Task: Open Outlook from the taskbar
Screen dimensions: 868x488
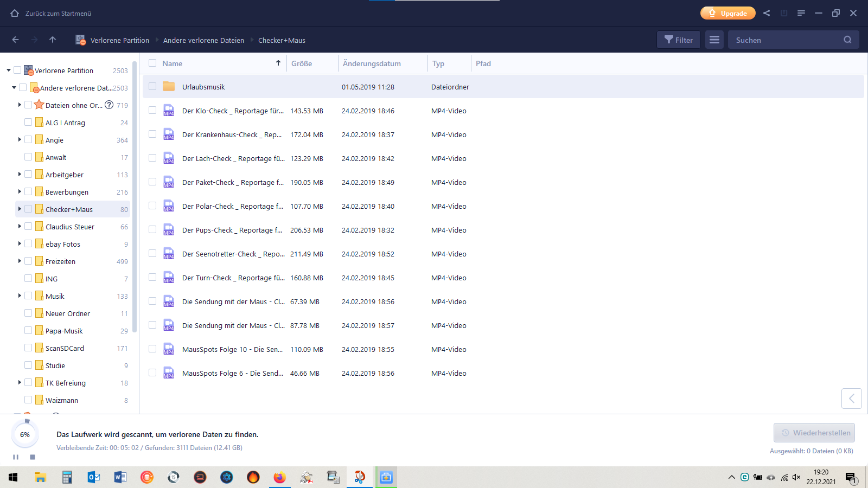Action: (94, 477)
